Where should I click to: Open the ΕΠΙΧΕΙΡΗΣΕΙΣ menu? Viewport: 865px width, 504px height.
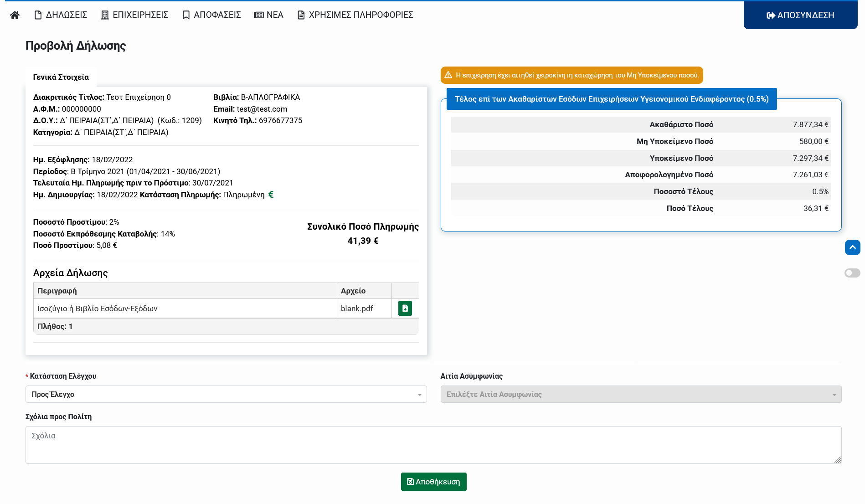click(x=135, y=15)
